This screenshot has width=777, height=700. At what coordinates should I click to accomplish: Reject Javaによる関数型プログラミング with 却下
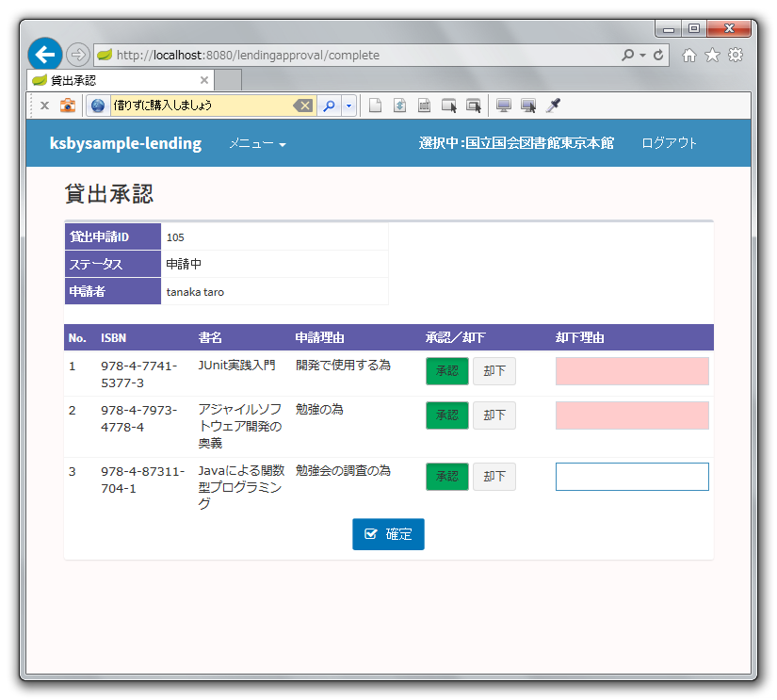(494, 477)
